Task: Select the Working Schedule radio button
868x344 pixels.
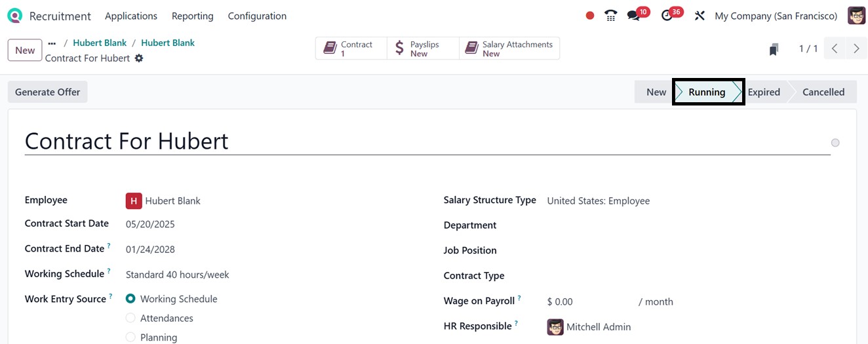Action: point(130,299)
